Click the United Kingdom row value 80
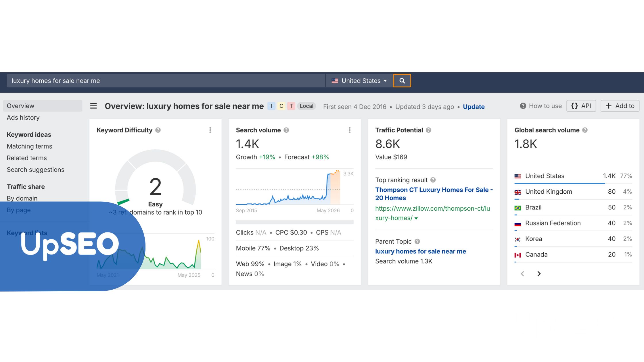The width and height of the screenshot is (644, 362). [612, 192]
